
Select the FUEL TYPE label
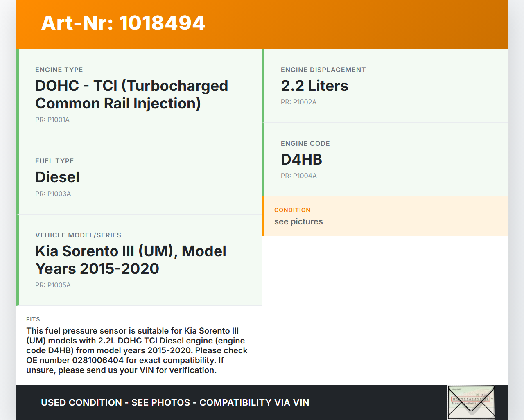(54, 161)
